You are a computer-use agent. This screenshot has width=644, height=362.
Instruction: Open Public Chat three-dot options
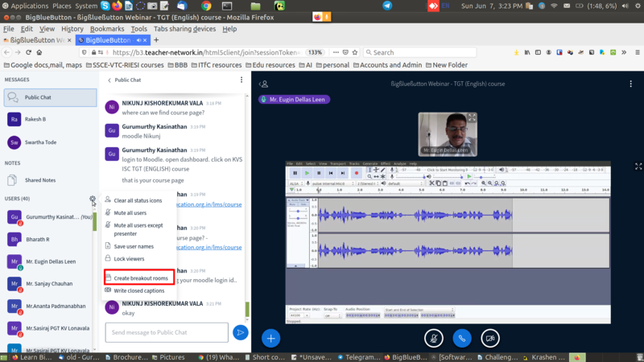tap(242, 80)
